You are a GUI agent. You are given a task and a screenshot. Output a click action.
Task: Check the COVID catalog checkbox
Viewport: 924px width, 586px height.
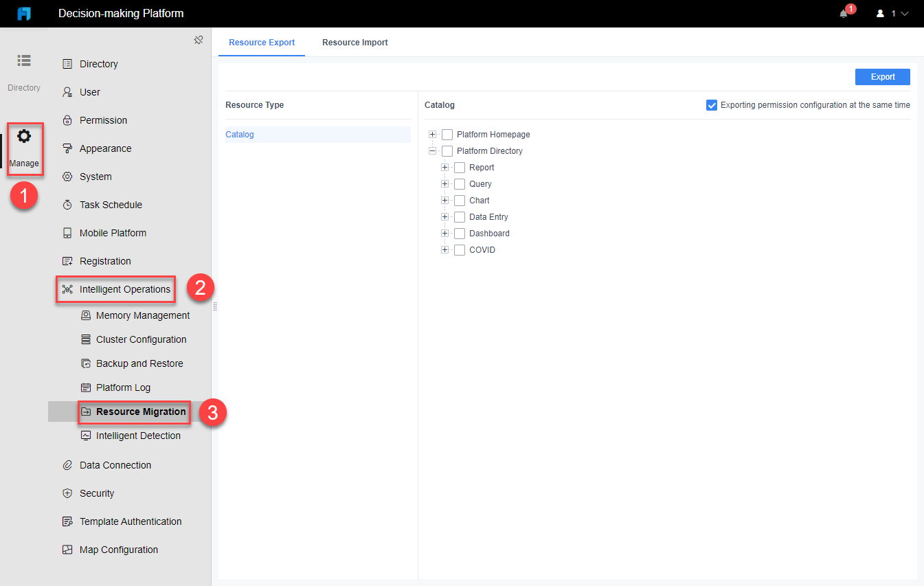(459, 249)
